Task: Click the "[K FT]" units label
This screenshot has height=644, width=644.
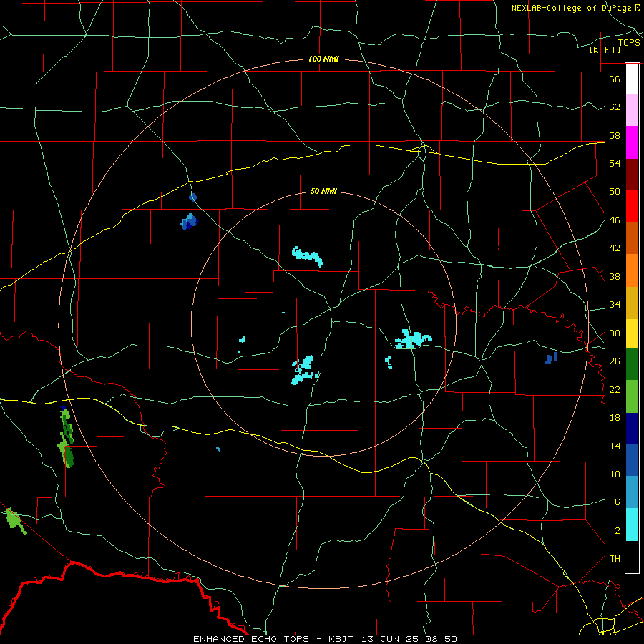Action: point(605,49)
